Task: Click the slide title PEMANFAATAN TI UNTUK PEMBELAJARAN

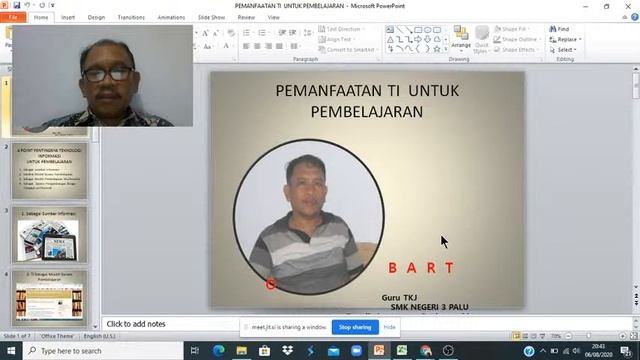Action: tap(367, 101)
